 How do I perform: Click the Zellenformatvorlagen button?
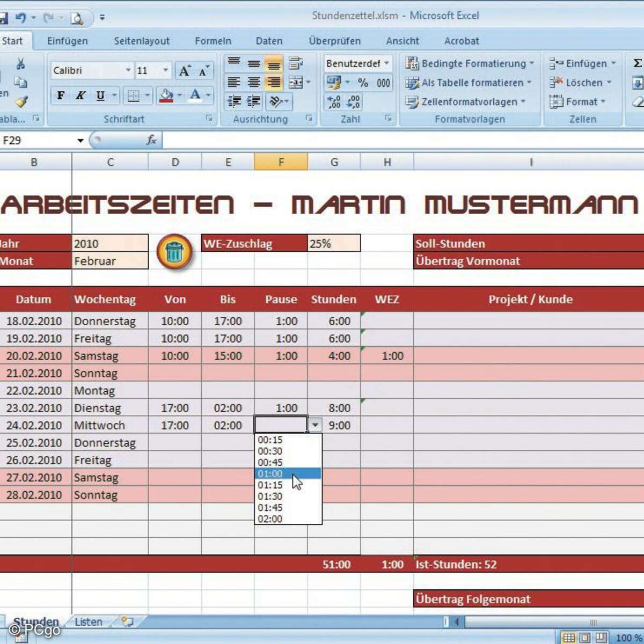coord(465,101)
